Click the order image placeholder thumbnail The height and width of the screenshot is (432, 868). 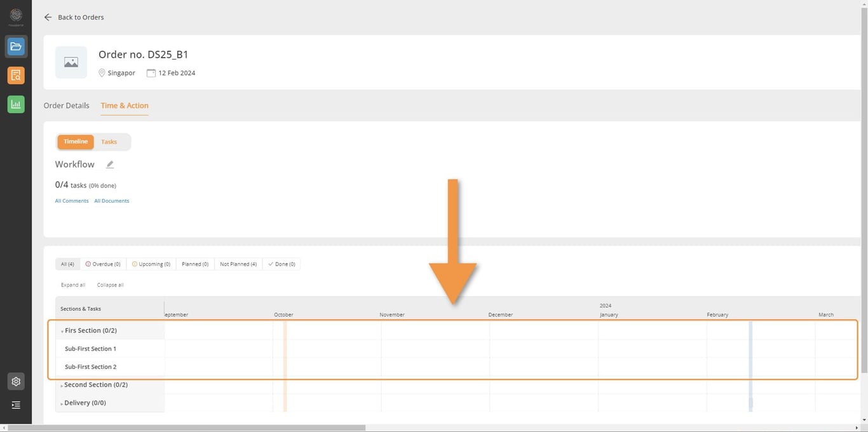[x=71, y=62]
